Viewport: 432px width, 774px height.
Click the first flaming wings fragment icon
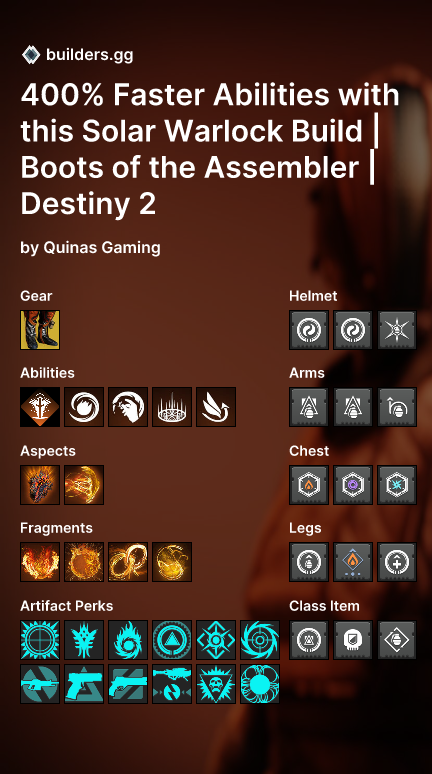pos(40,562)
